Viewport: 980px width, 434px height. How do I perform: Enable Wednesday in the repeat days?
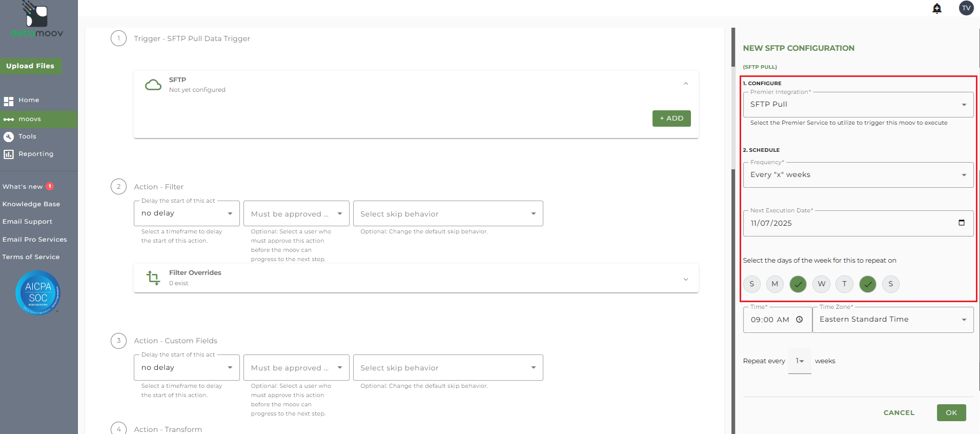821,284
